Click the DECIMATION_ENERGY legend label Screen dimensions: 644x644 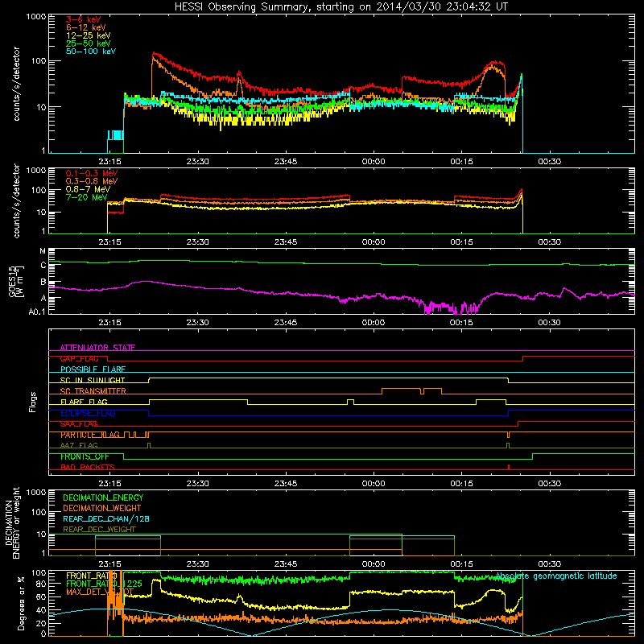[x=103, y=497]
